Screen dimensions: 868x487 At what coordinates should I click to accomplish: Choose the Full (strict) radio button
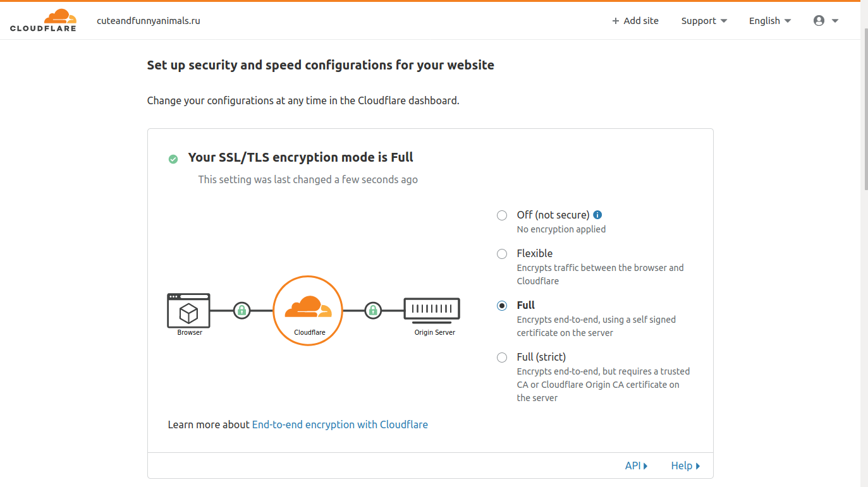[x=502, y=358]
